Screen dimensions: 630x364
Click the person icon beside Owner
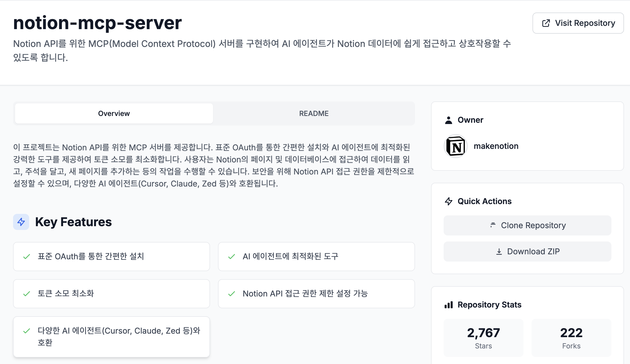point(448,120)
